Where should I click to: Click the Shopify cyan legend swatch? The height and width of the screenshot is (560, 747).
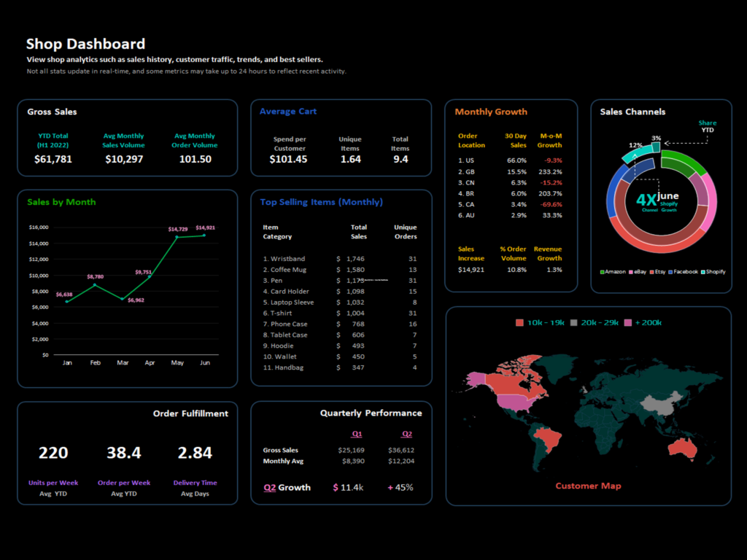(x=703, y=272)
